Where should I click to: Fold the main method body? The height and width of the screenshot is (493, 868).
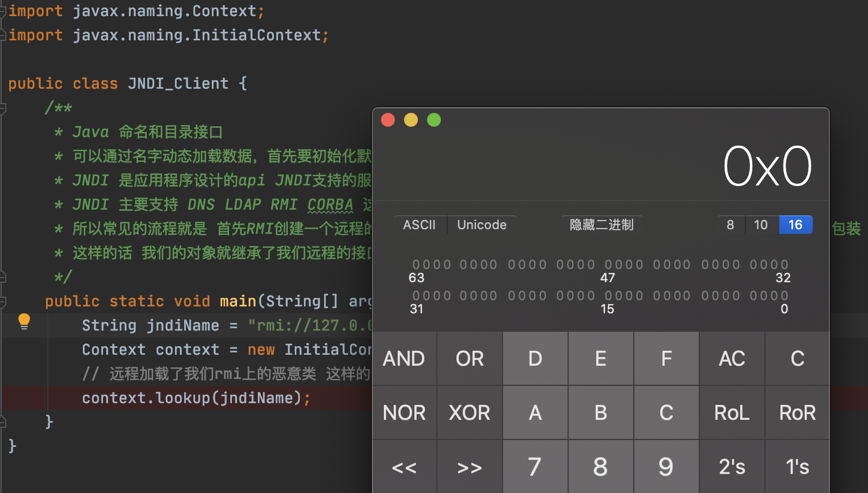click(3, 301)
